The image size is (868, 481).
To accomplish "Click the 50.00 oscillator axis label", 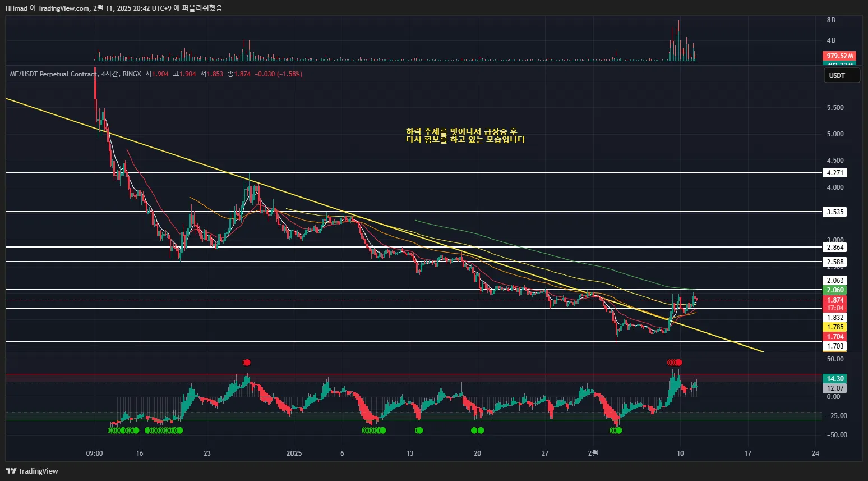I will tap(835, 359).
